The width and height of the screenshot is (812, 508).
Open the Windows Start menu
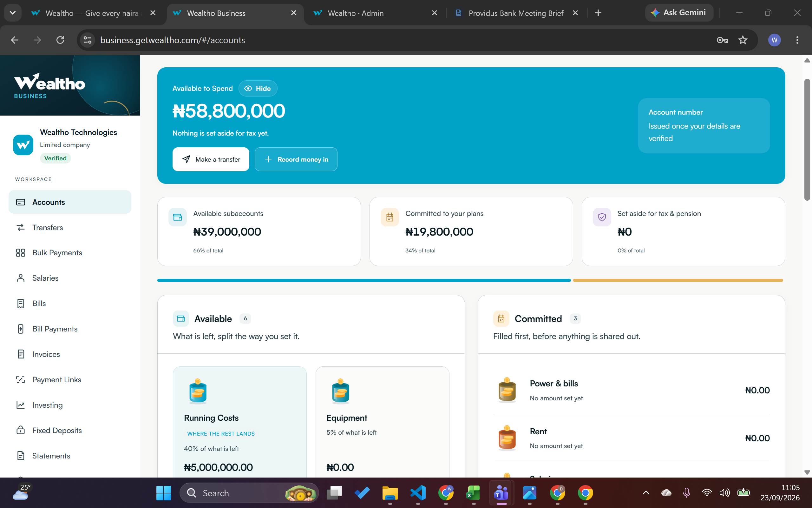pyautogui.click(x=164, y=493)
